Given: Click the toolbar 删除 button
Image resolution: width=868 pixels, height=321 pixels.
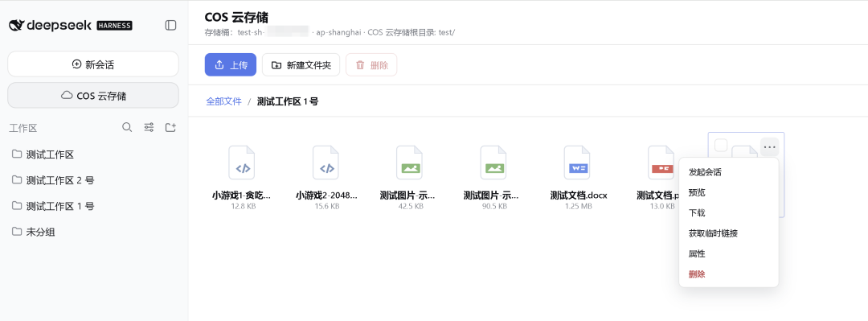Looking at the screenshot, I should pyautogui.click(x=371, y=65).
